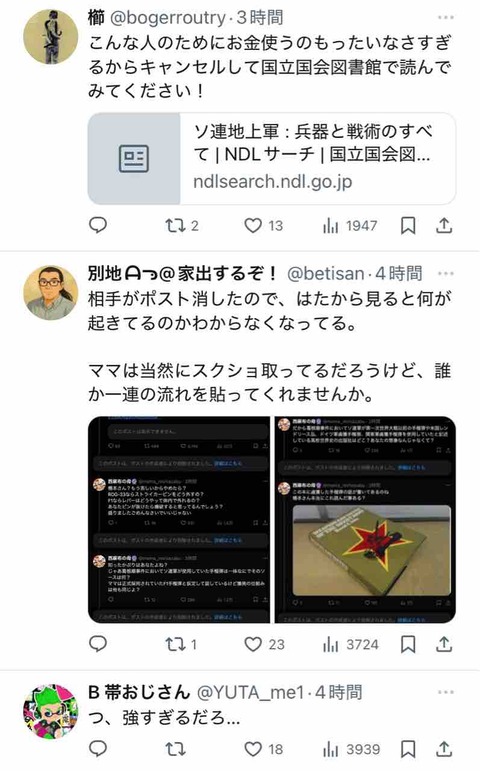Like the post showing 13 likes
This screenshot has height=771, width=480.
(x=264, y=226)
